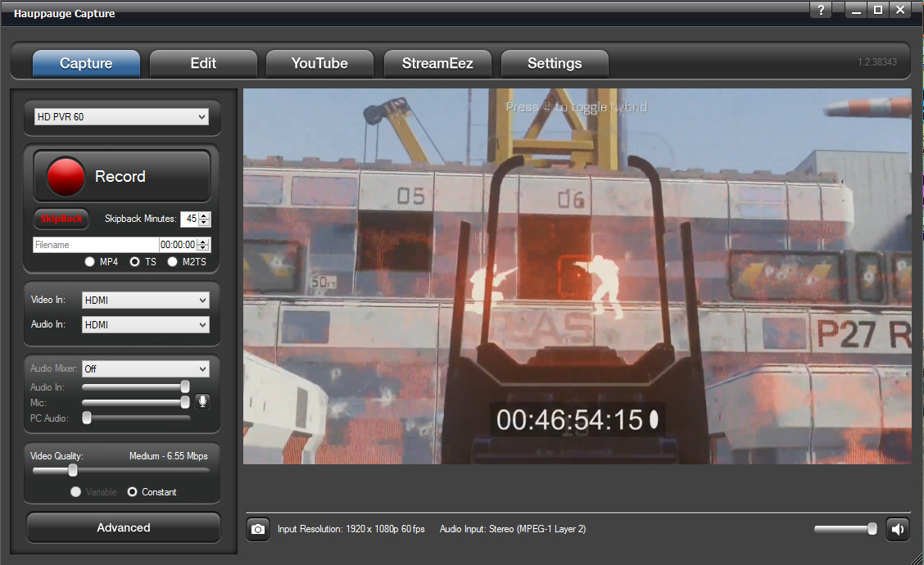The width and height of the screenshot is (924, 565).
Task: Open help with the question mark icon
Action: click(821, 11)
